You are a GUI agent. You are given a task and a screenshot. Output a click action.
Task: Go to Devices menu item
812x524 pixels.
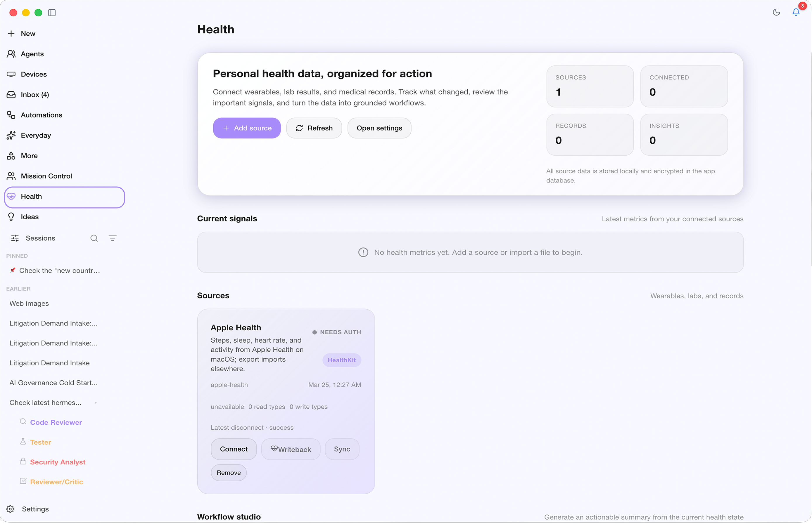click(34, 74)
